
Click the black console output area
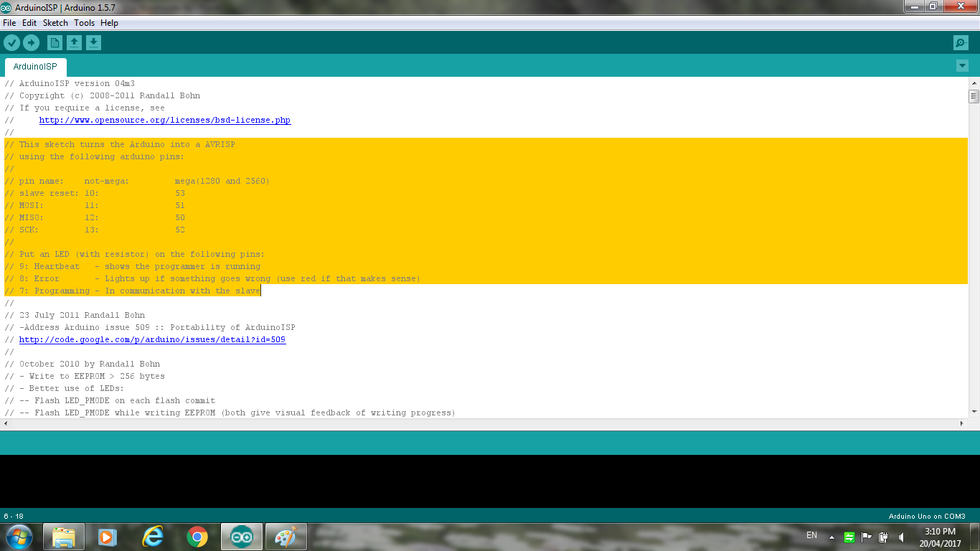490,481
